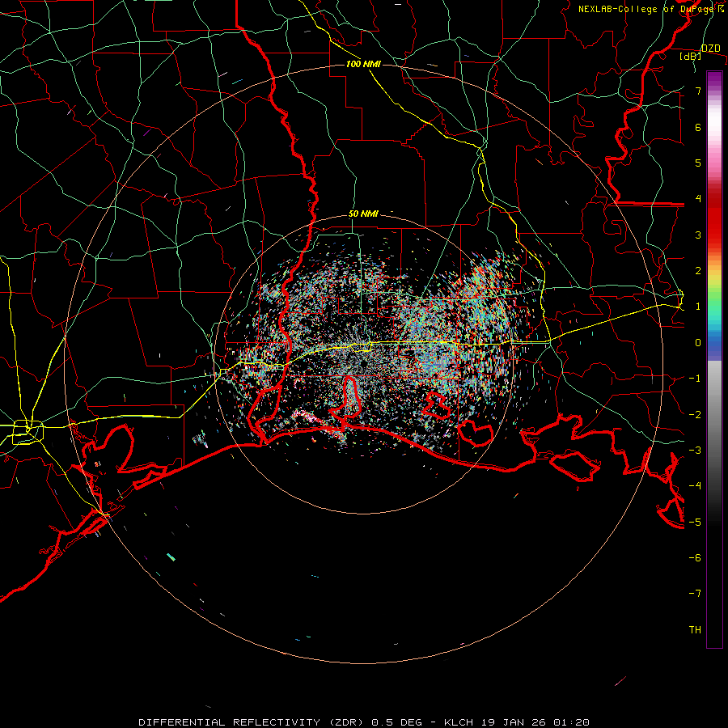Click the -7 value on color scale
Viewport: 728px width, 728px height.
pyautogui.click(x=695, y=594)
